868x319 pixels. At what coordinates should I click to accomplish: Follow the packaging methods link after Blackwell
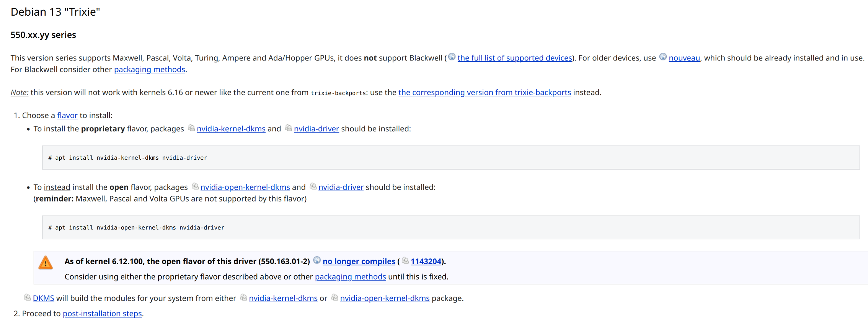150,69
